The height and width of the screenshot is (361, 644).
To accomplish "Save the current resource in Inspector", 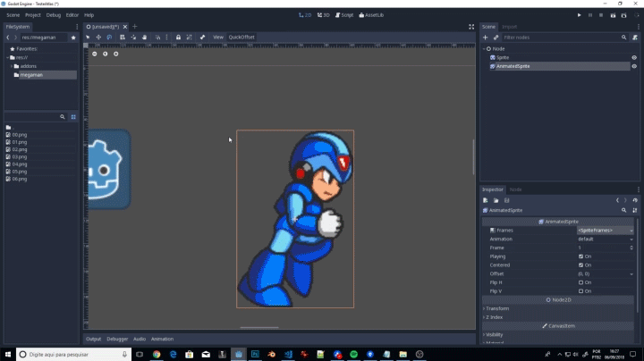I will (x=507, y=200).
